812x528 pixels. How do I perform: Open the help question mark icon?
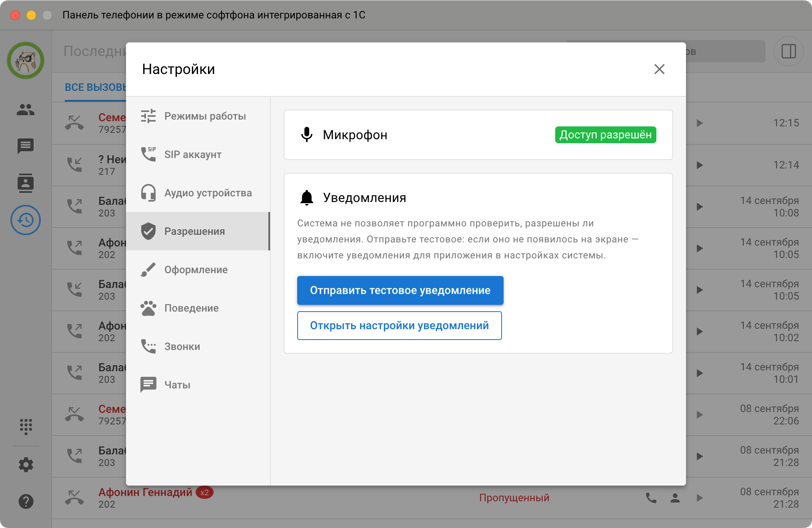click(x=26, y=501)
